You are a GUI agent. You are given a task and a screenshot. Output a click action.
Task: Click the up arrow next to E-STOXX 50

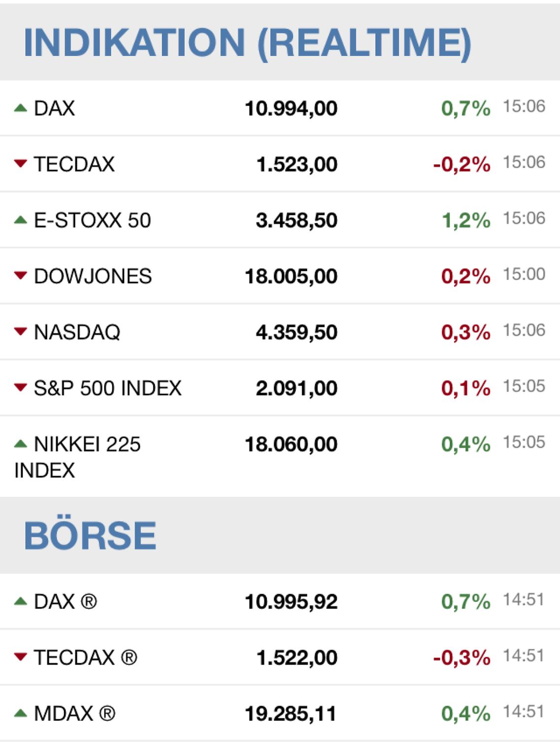(x=20, y=220)
